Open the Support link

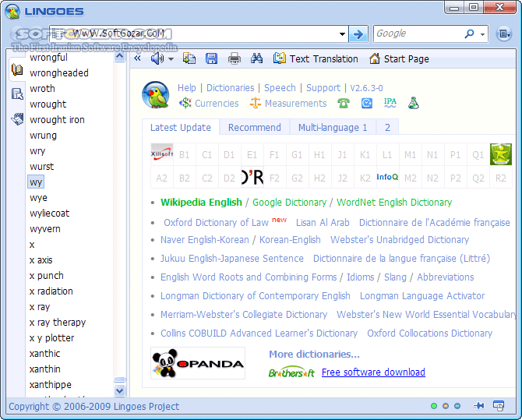[x=323, y=88]
